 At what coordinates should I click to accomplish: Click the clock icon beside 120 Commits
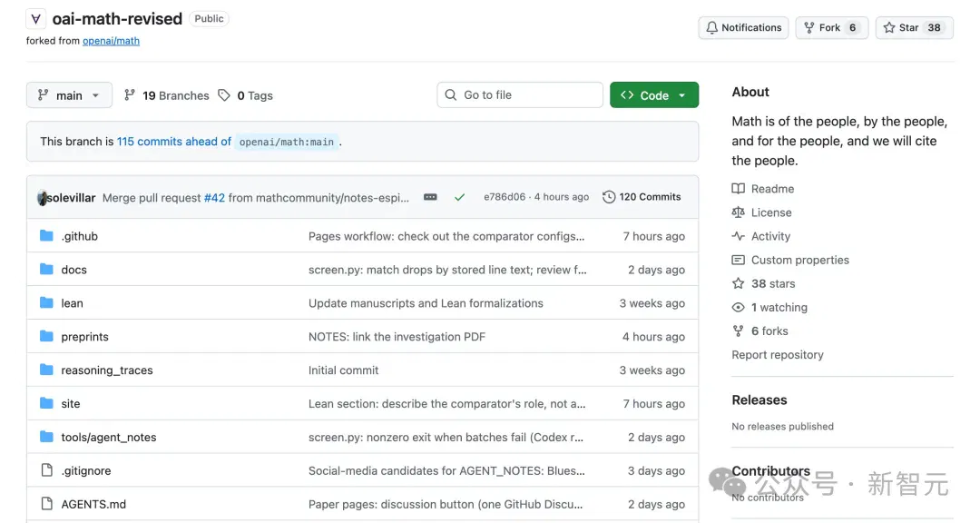click(609, 197)
